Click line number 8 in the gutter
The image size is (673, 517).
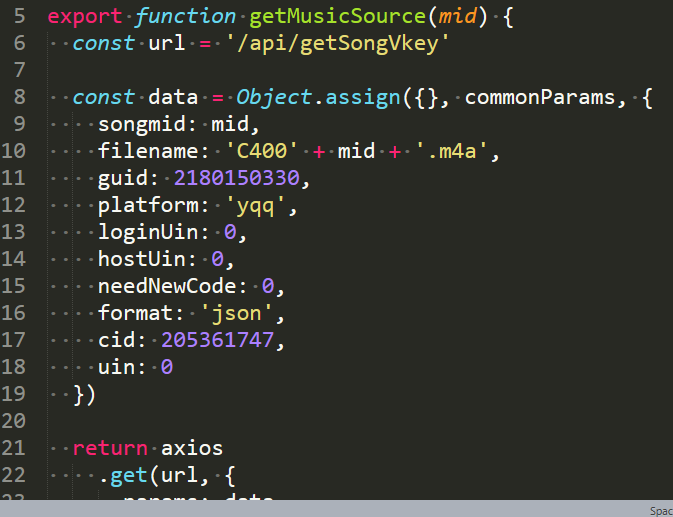pos(20,97)
